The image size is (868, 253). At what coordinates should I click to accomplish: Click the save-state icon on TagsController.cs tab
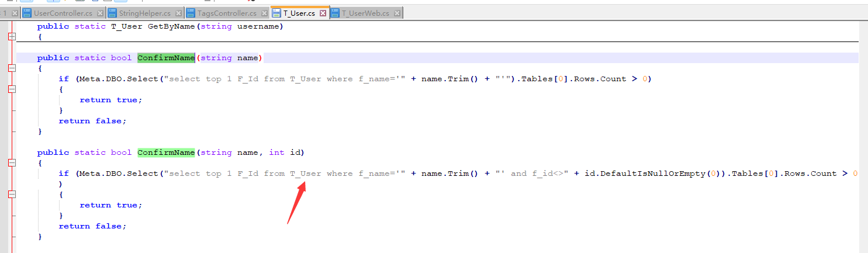(x=191, y=13)
